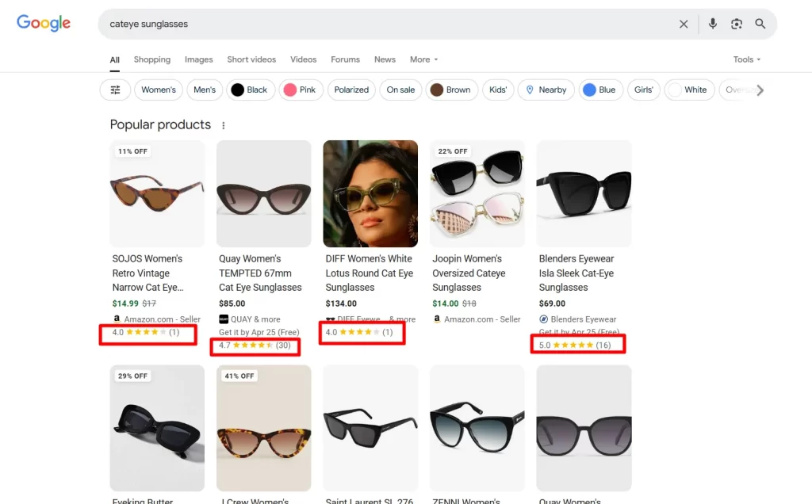Select the Blue color filter chip
The image size is (812, 504).
tap(601, 90)
